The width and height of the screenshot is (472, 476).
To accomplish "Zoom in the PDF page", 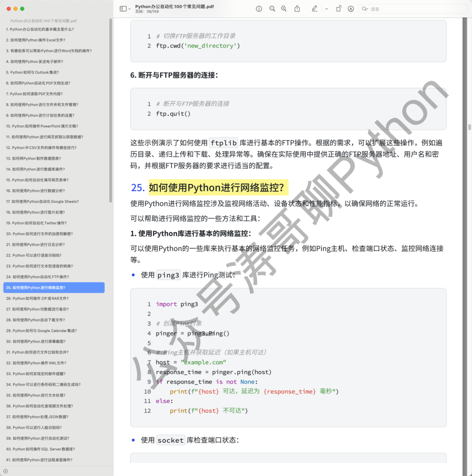I will coord(284,9).
